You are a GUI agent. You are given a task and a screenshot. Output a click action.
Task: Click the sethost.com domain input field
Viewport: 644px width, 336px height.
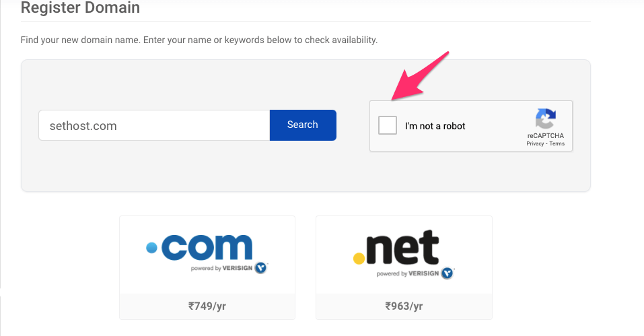point(154,125)
